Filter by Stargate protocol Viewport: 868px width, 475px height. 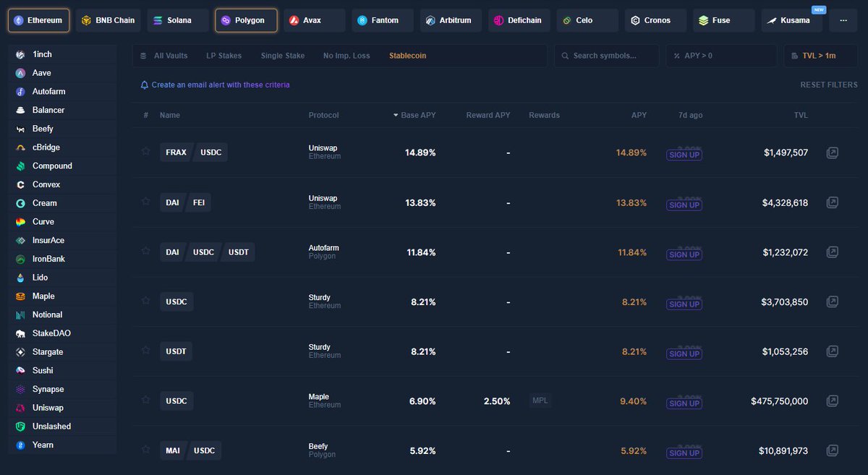click(x=62, y=352)
